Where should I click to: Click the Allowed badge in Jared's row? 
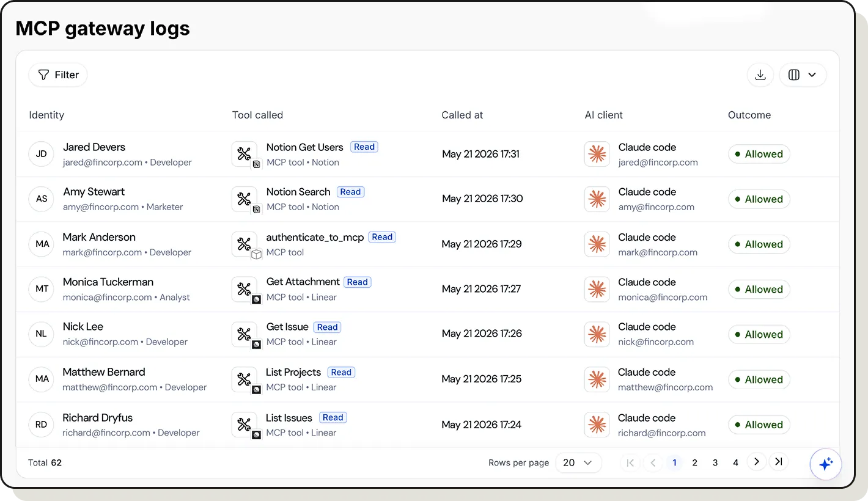(x=759, y=154)
